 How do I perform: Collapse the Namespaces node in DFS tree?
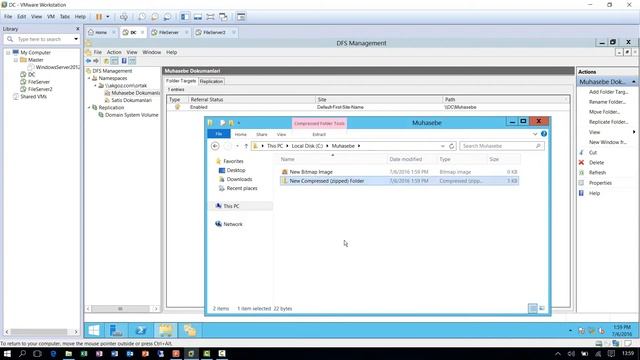tap(89, 78)
